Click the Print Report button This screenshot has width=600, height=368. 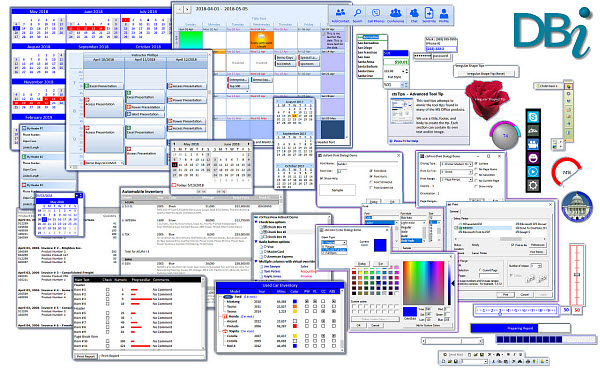(x=86, y=356)
